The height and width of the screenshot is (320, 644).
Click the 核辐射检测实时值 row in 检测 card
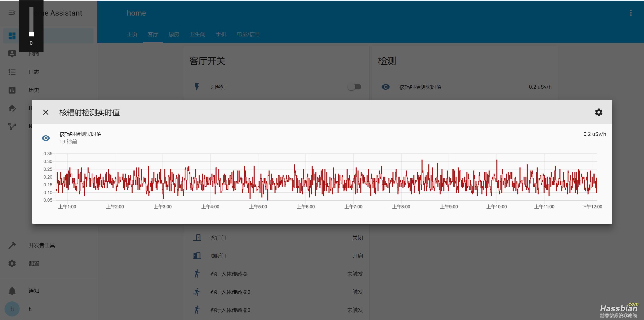[x=465, y=87]
